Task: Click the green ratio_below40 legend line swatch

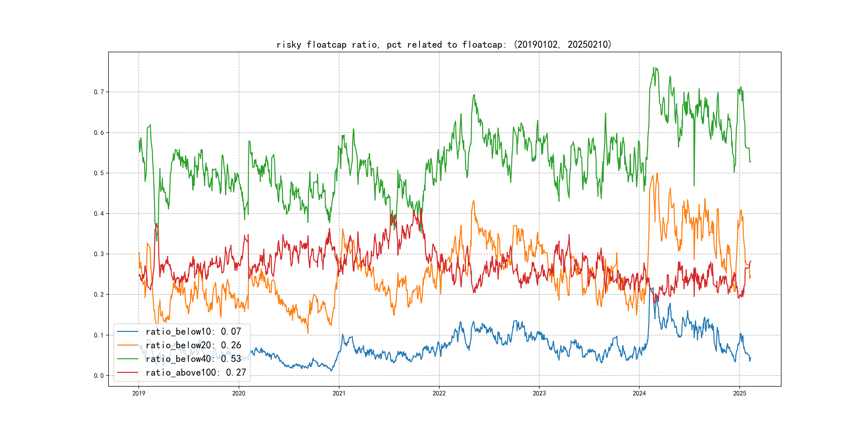Action: (x=127, y=359)
